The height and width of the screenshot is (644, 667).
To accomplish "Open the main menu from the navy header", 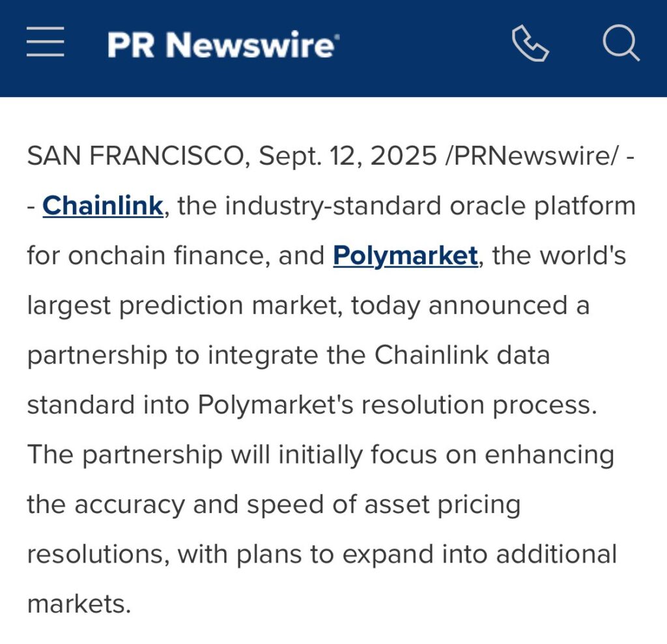I will coord(44,42).
